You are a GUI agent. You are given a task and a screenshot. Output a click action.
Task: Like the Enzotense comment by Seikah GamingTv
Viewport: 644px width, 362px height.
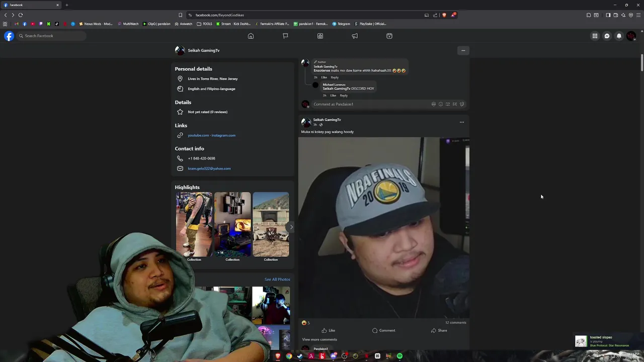click(x=324, y=77)
